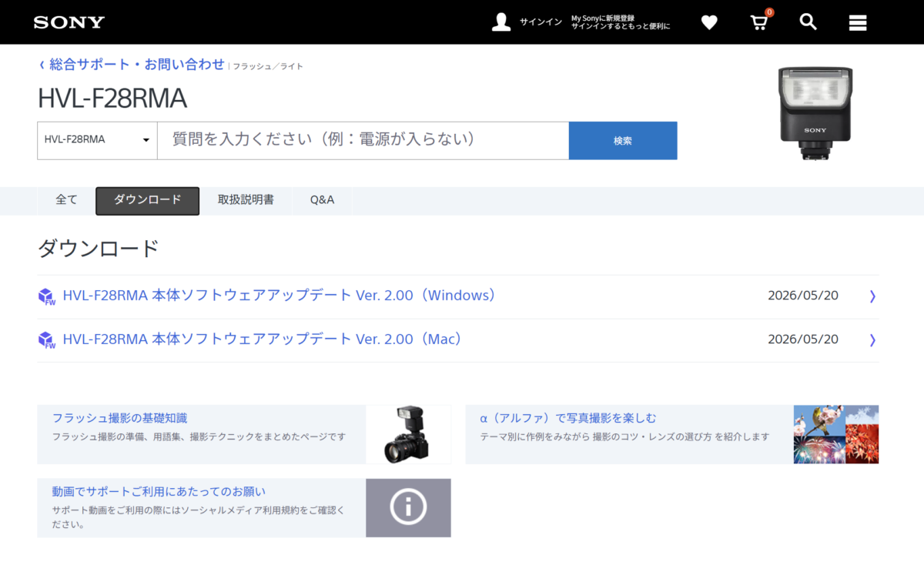924x565 pixels.
Task: Click the camera with flash thumbnail
Action: pos(408,435)
